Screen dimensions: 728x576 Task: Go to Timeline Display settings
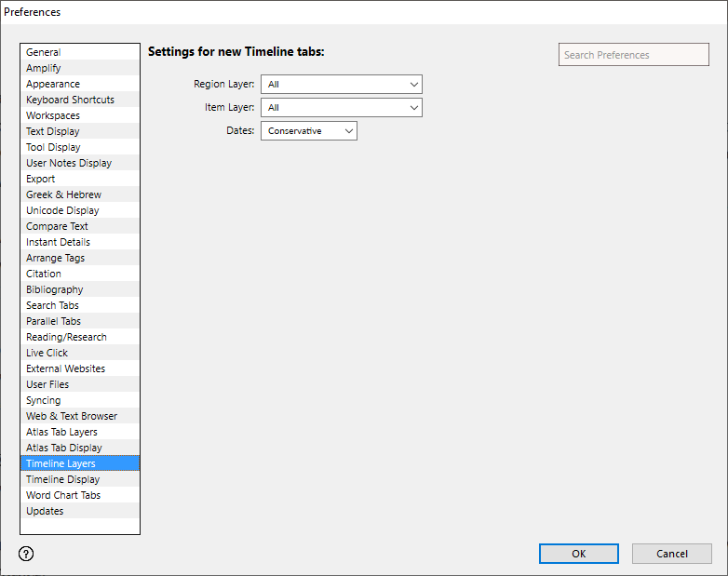(x=62, y=480)
